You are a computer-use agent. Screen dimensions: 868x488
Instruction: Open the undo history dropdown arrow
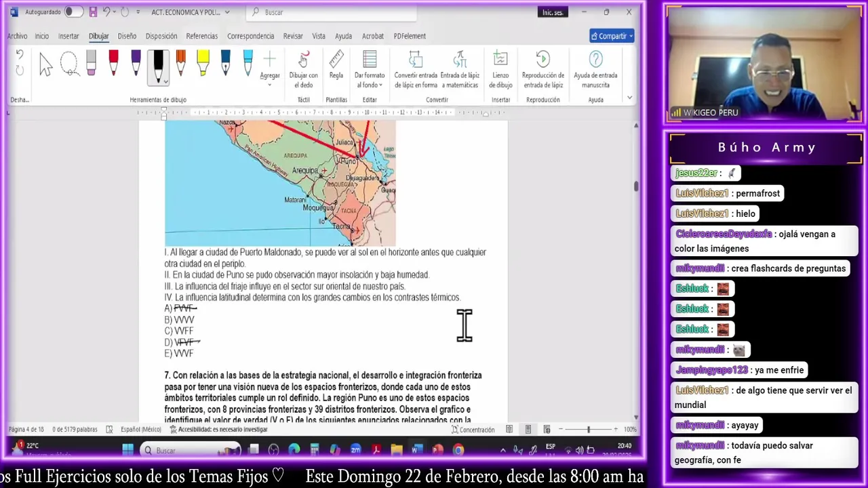114,12
